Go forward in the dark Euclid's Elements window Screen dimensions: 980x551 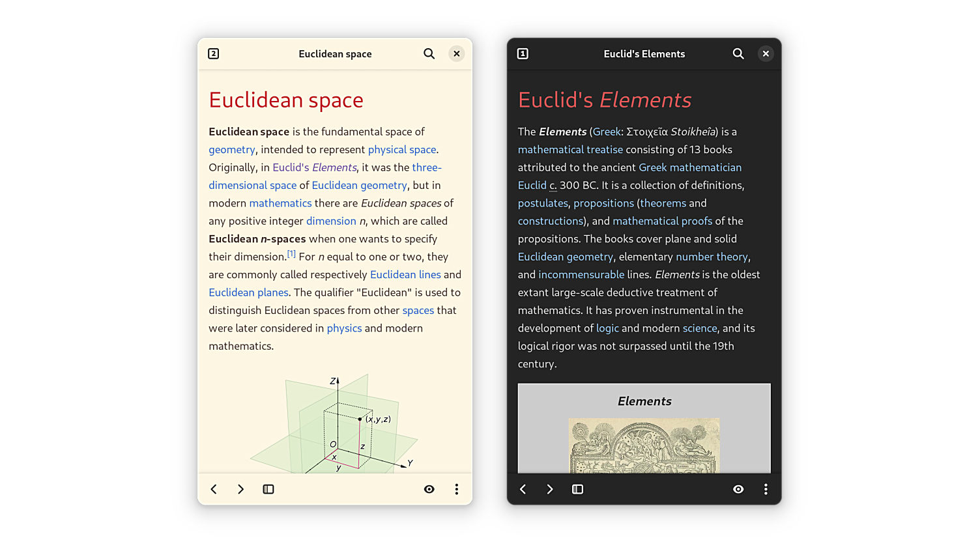coord(550,489)
